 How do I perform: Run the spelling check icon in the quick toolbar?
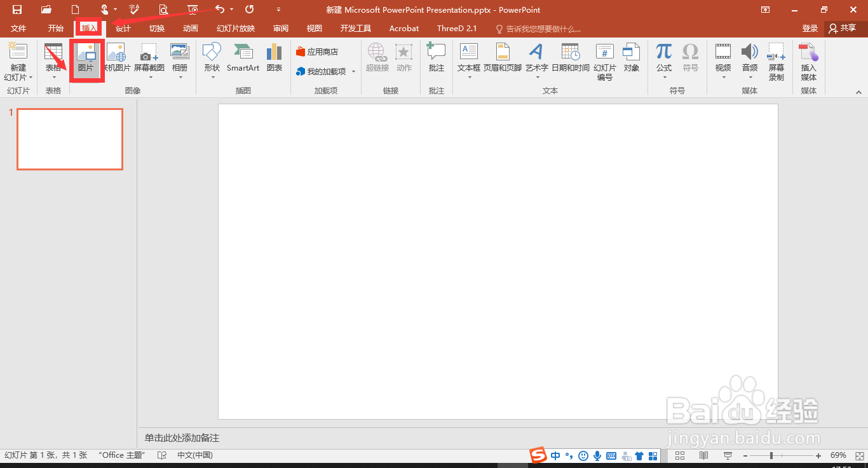(134, 10)
